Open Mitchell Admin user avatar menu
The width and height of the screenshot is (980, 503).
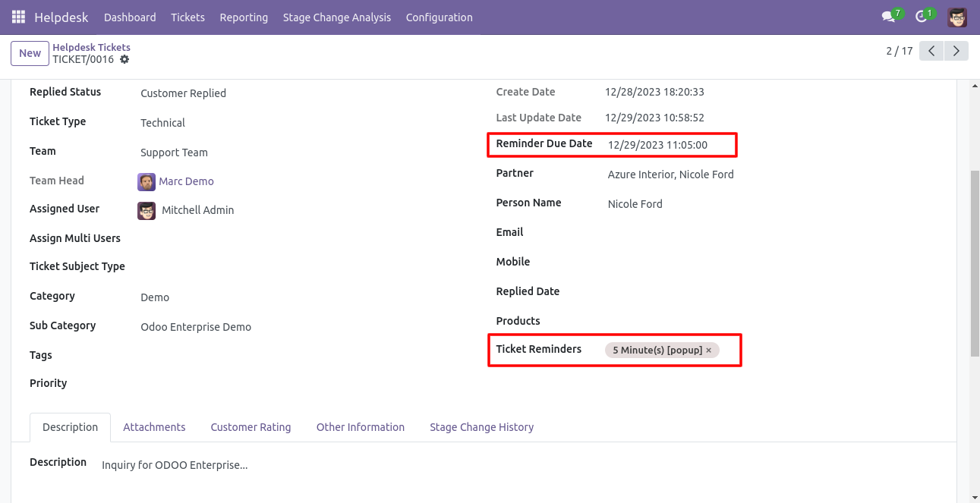957,17
